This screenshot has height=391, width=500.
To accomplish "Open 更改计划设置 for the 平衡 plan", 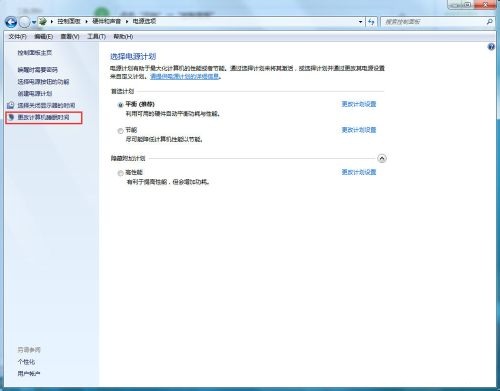I will click(359, 104).
